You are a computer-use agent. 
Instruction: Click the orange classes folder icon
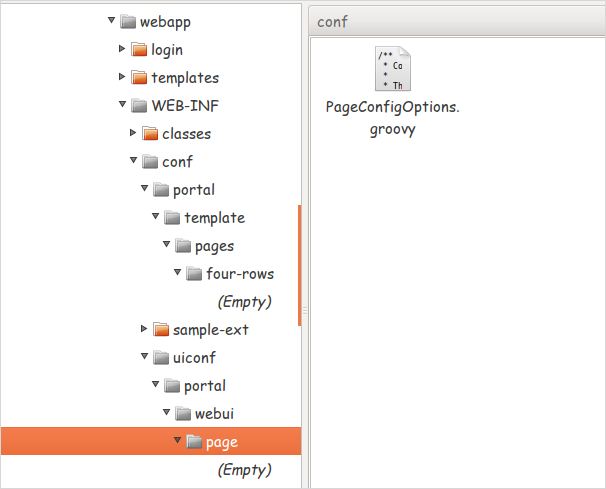click(x=150, y=133)
